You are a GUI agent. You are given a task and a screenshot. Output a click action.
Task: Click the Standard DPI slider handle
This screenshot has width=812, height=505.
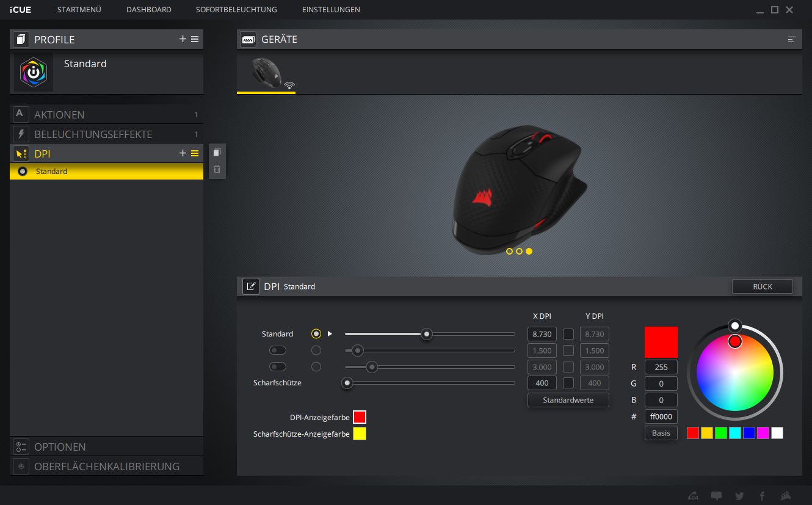click(x=427, y=334)
